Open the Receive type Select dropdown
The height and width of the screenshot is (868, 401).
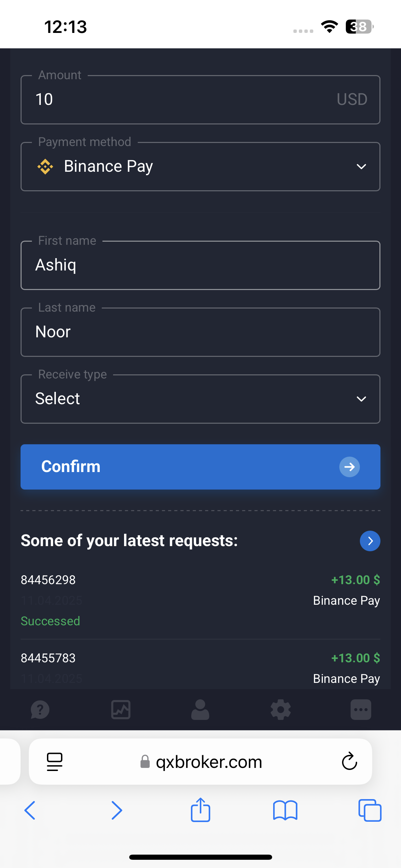(200, 399)
